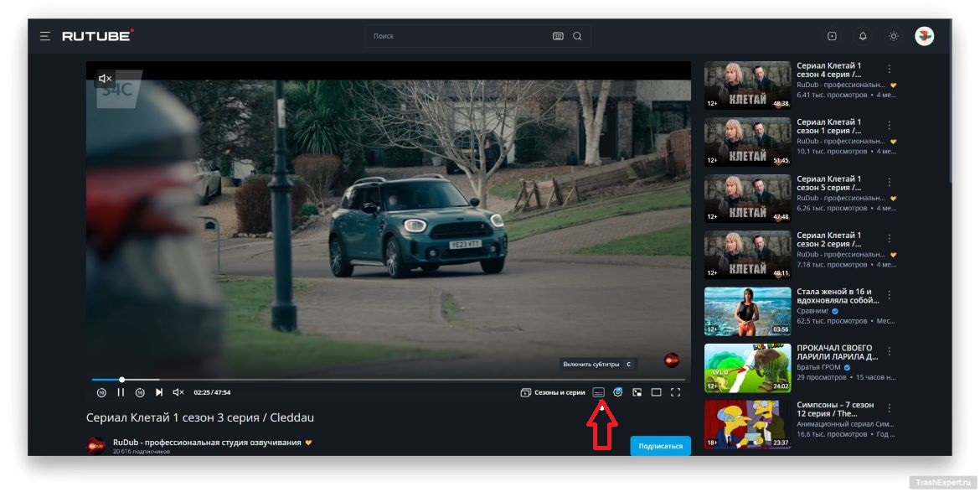Enter fullscreen mode in the player
The image size is (980, 492).
[x=676, y=392]
